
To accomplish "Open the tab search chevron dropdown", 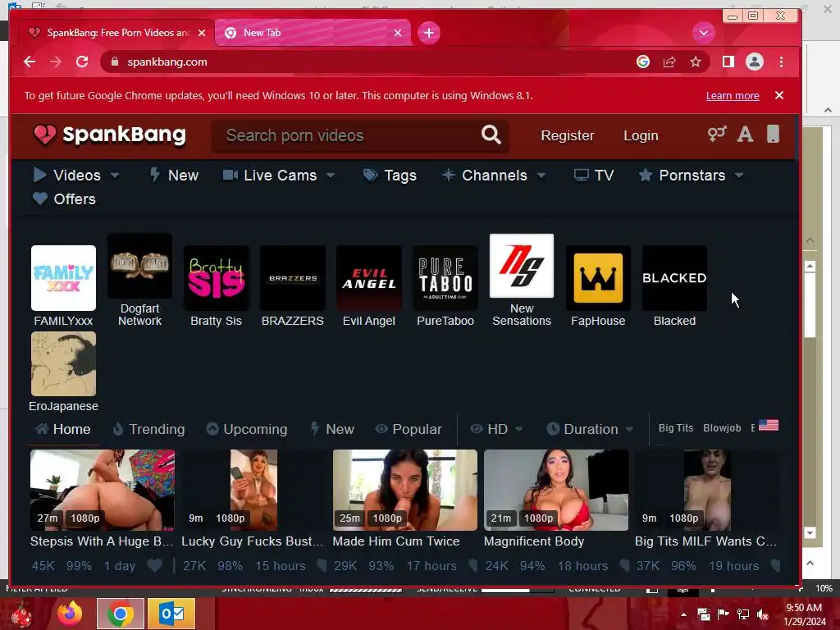I will 703,33.
